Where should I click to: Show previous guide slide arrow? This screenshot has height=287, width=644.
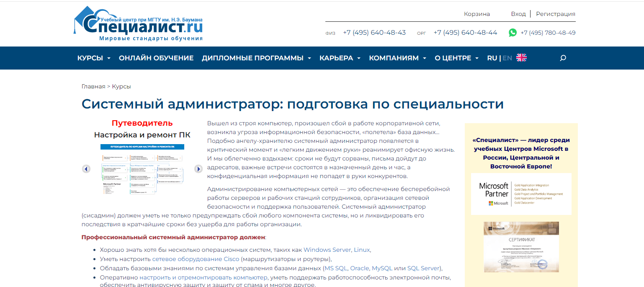pyautogui.click(x=86, y=169)
